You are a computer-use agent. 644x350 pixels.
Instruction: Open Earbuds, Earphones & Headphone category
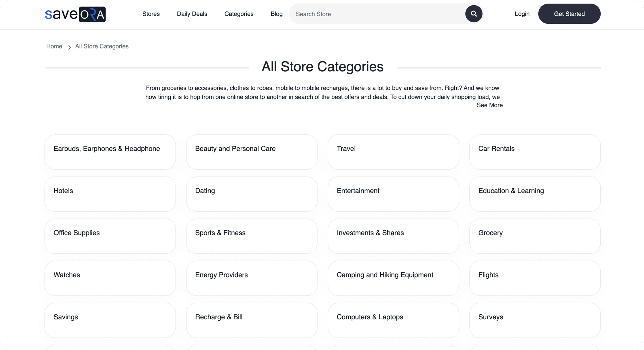click(110, 152)
